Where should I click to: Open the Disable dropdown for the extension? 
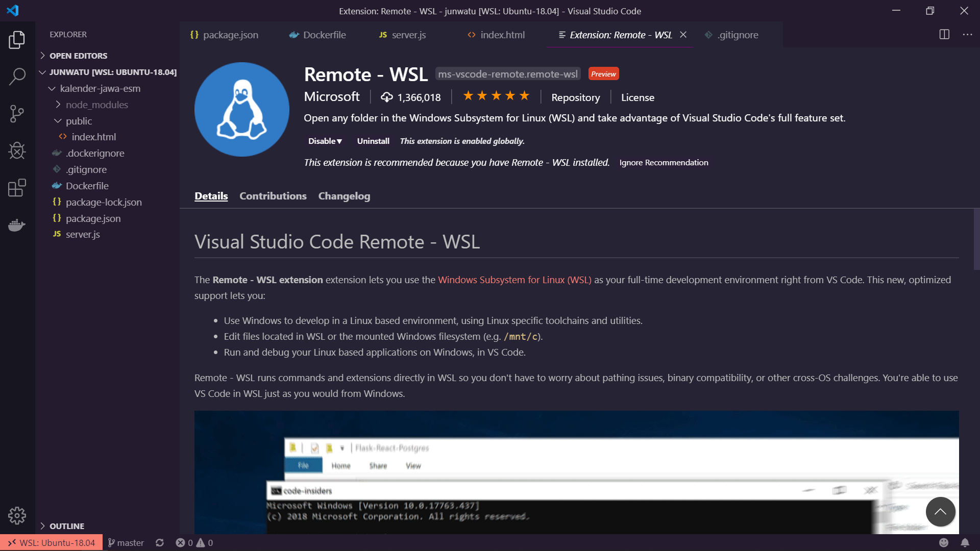[x=325, y=141]
